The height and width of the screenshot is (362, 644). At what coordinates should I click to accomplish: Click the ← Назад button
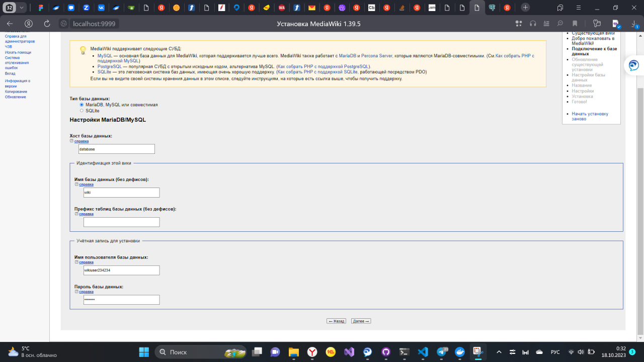336,321
